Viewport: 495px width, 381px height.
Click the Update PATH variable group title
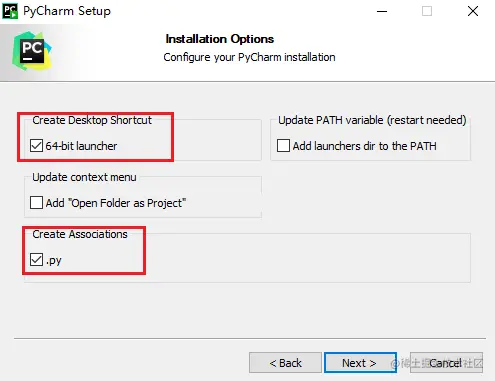372,120
